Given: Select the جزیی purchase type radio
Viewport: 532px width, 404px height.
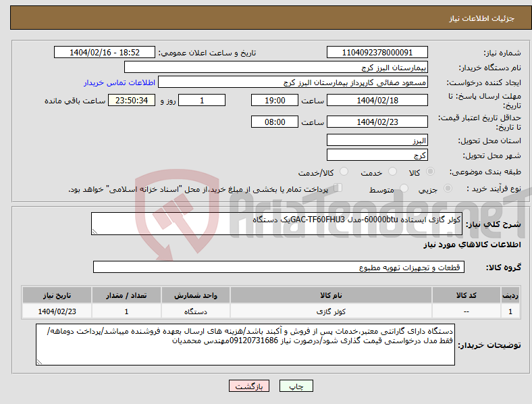Looking at the screenshot, I should 448,188.
